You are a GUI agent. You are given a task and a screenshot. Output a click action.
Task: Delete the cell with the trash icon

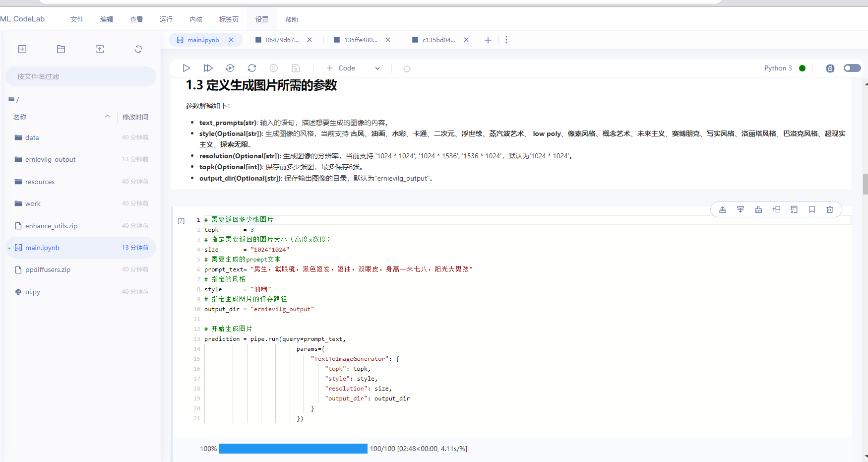(x=830, y=209)
